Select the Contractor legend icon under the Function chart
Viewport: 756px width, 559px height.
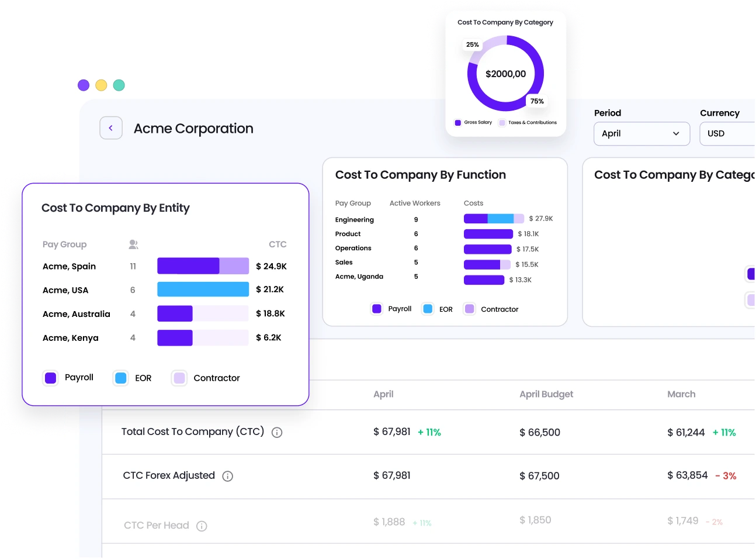[x=469, y=309]
